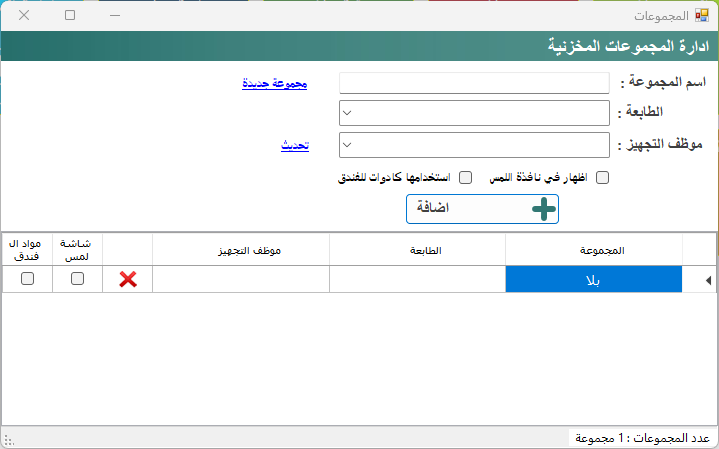The image size is (719, 449).
Task: Click the empty الطابعة cell in the بلا row
Action: point(417,279)
